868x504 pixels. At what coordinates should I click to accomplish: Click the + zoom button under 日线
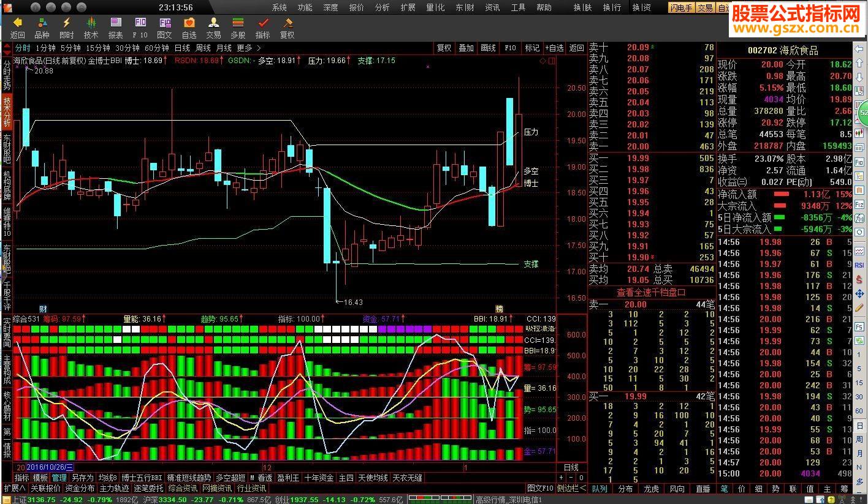[561, 478]
